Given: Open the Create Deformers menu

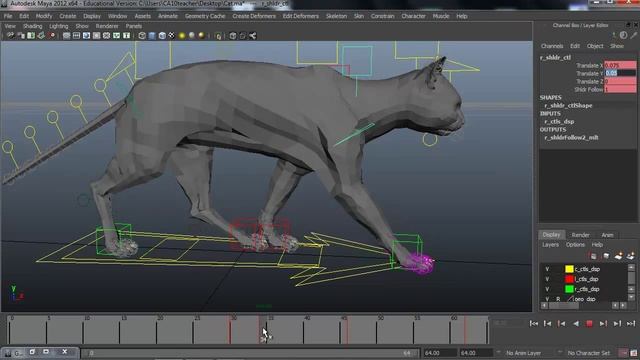Looking at the screenshot, I should click(254, 16).
